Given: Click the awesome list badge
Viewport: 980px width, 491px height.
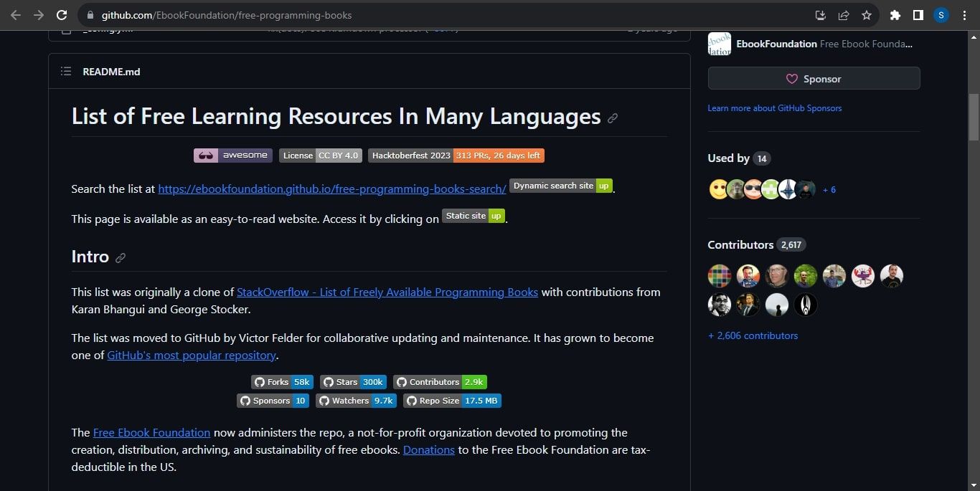Looking at the screenshot, I should pyautogui.click(x=232, y=155).
